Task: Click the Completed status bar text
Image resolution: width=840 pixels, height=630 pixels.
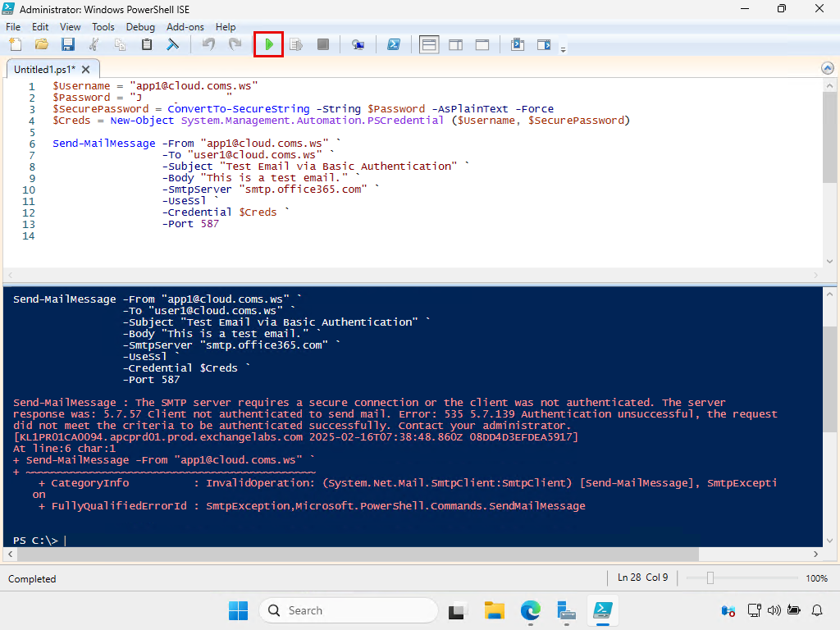Action: pos(32,578)
